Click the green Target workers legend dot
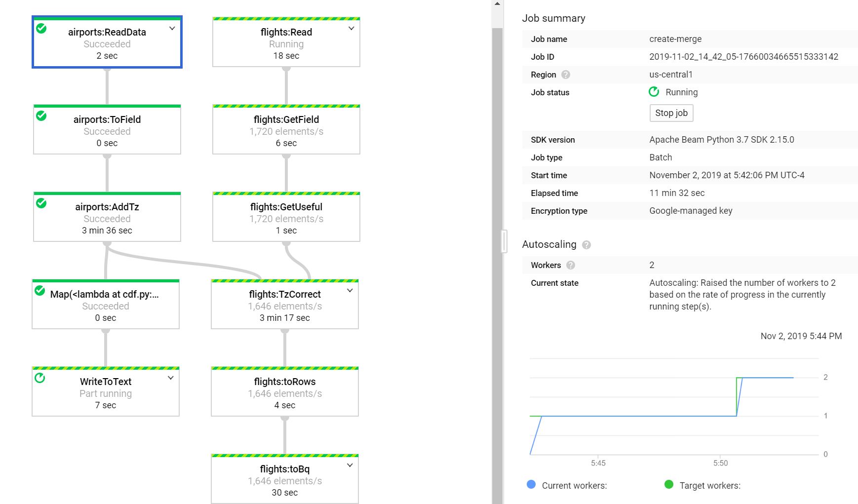The image size is (858, 504). [669, 484]
